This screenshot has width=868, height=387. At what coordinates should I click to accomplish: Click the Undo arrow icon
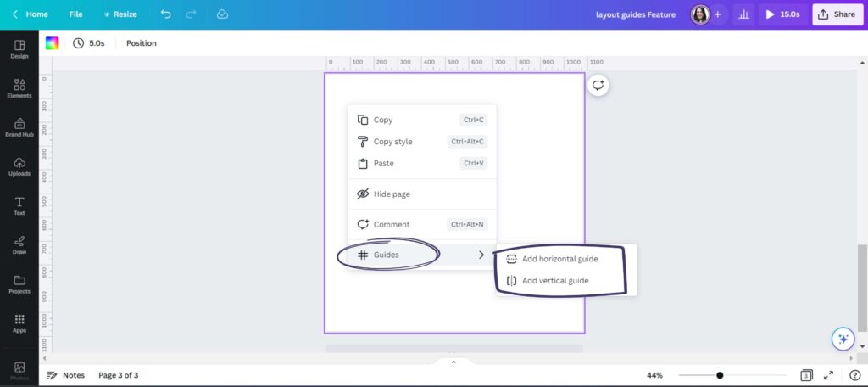tap(165, 14)
